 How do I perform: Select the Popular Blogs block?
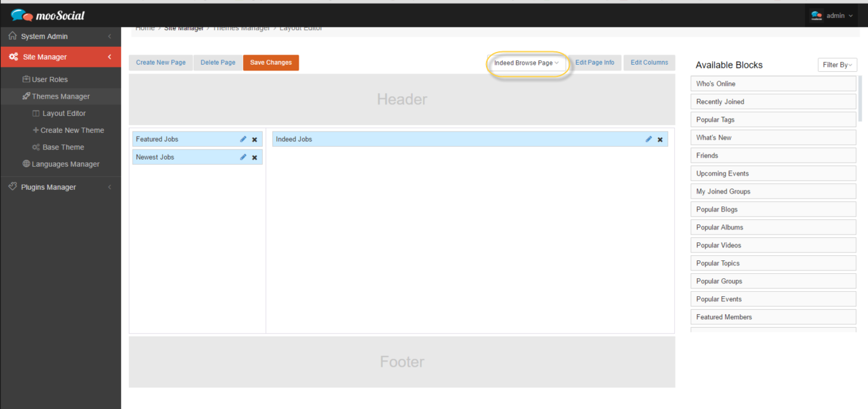[773, 210]
